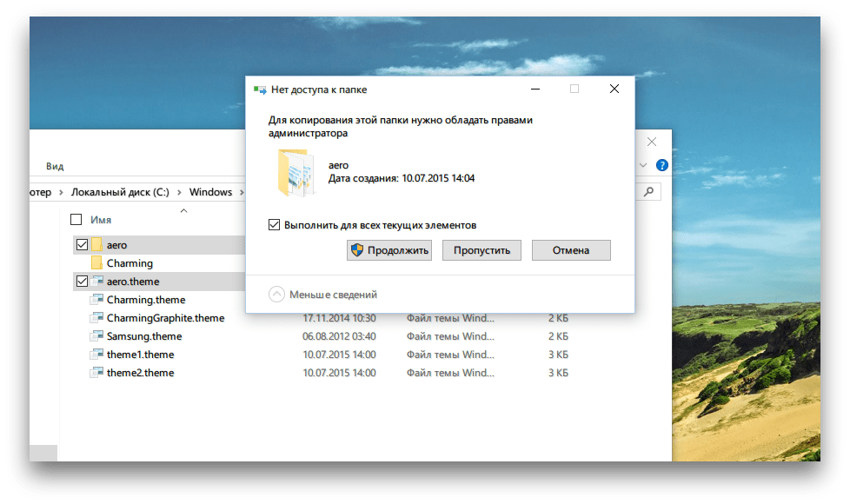Expand the ribbon using the chevron near help

pyautogui.click(x=643, y=165)
